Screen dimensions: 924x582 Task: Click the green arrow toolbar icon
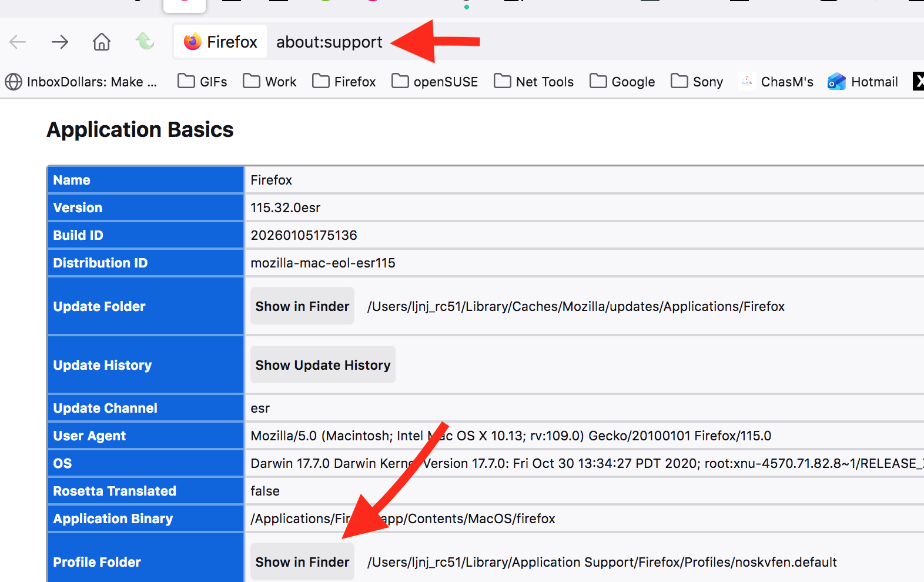pyautogui.click(x=145, y=41)
